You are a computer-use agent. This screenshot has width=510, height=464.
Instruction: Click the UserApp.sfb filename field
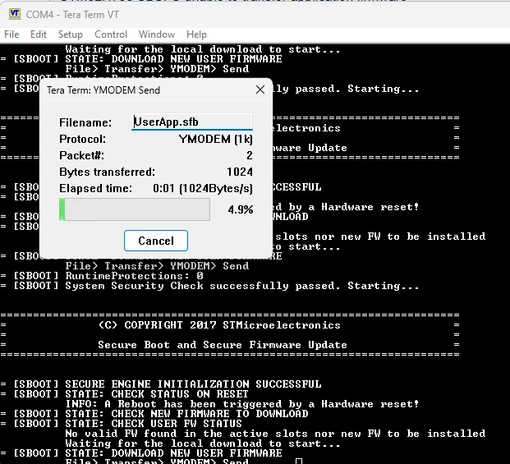point(192,122)
